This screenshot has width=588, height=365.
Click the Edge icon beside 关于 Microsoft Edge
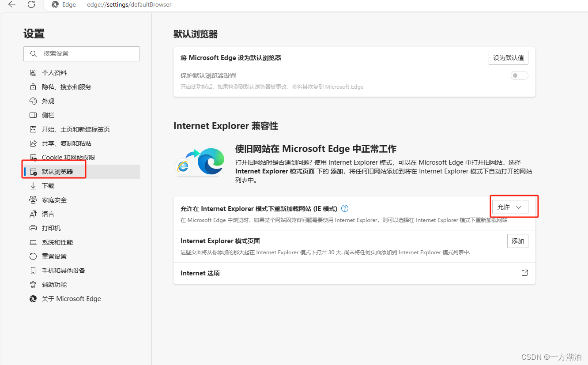[33, 299]
